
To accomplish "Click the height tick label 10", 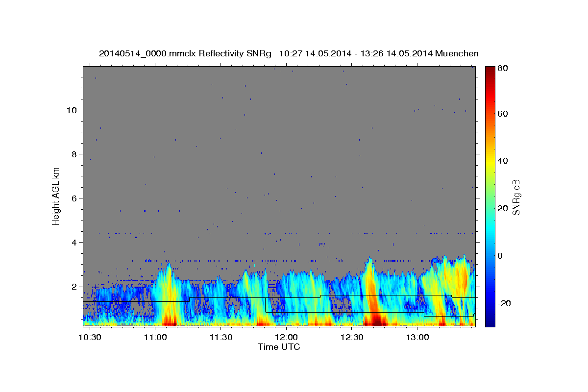I will click(72, 110).
